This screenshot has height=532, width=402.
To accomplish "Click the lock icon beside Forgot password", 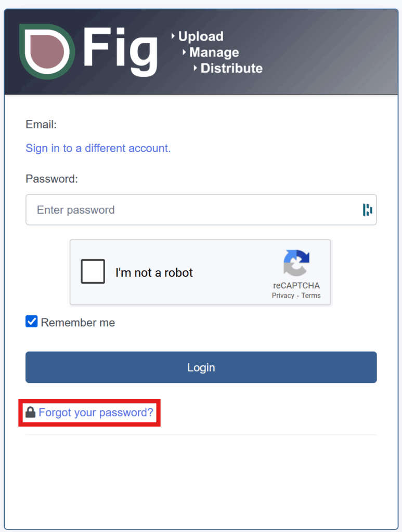I will point(31,412).
